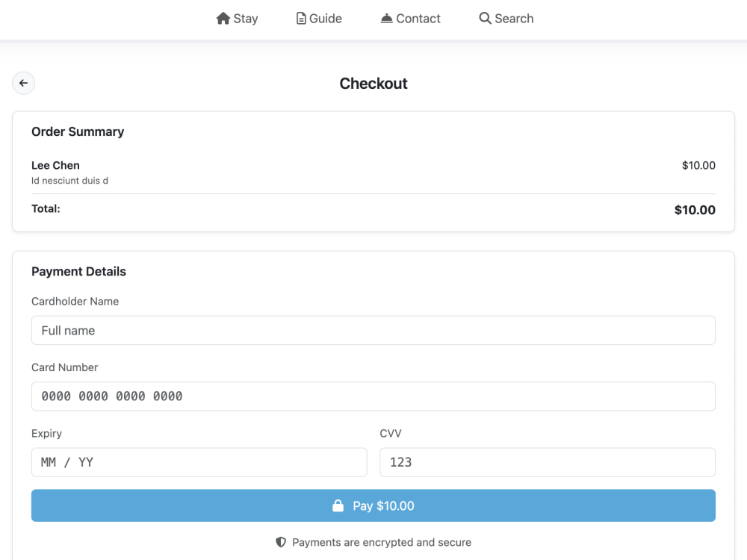Focus the Cardholder Name field
Viewport: 747px width, 560px height.
pyautogui.click(x=373, y=331)
